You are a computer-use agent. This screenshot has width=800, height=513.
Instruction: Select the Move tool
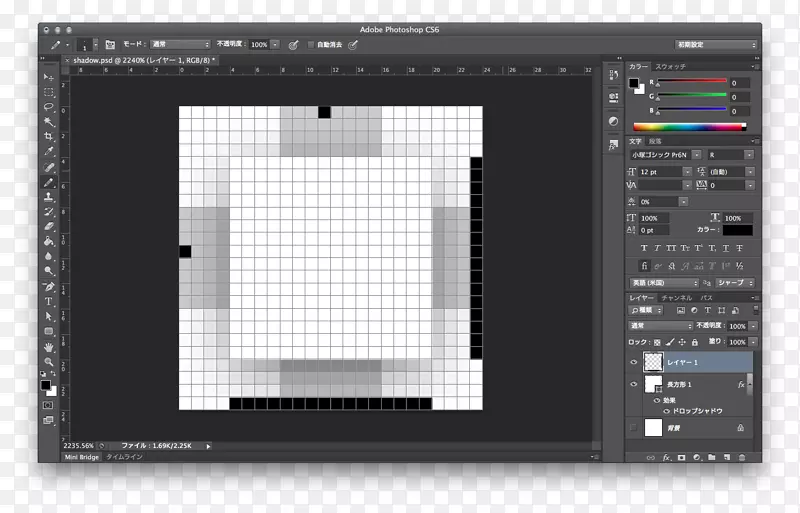[48, 77]
